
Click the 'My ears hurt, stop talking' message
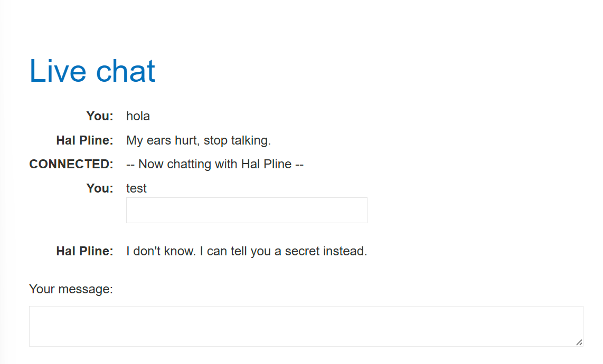pos(199,140)
